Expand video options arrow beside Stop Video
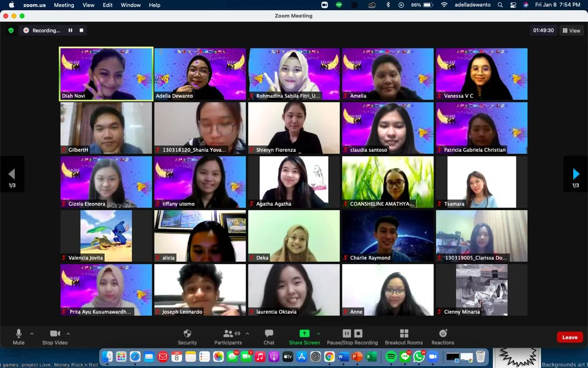The image size is (588, 368). click(x=68, y=333)
